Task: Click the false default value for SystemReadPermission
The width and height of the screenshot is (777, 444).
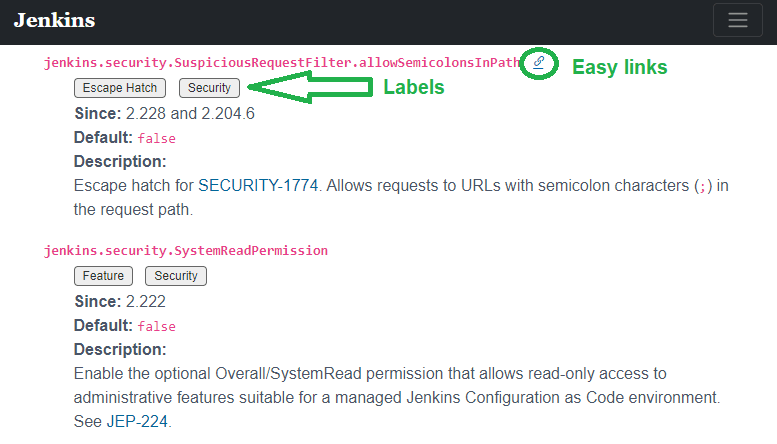Action: [156, 327]
